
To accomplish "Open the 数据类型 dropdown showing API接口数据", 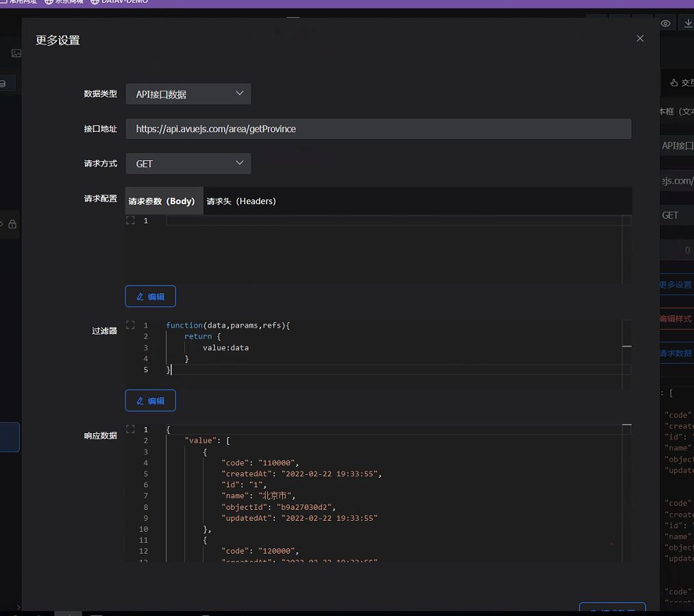I will 188,94.
